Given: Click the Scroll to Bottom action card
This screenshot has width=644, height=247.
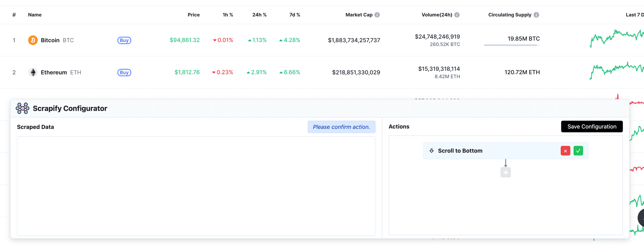Looking at the screenshot, I should coord(506,151).
